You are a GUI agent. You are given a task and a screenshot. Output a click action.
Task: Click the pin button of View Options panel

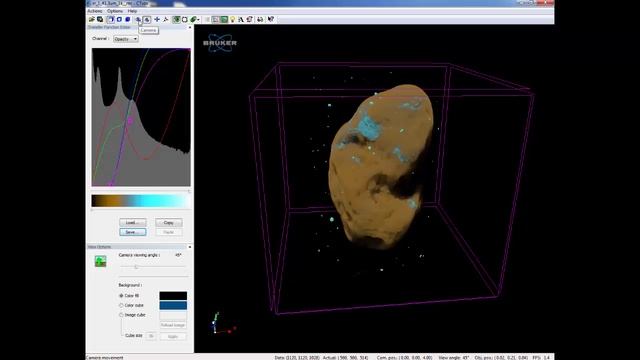coord(190,247)
